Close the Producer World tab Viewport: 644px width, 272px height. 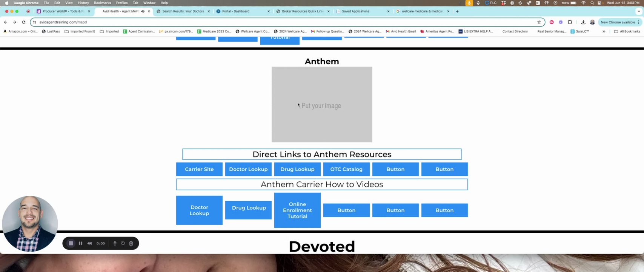tap(89, 11)
